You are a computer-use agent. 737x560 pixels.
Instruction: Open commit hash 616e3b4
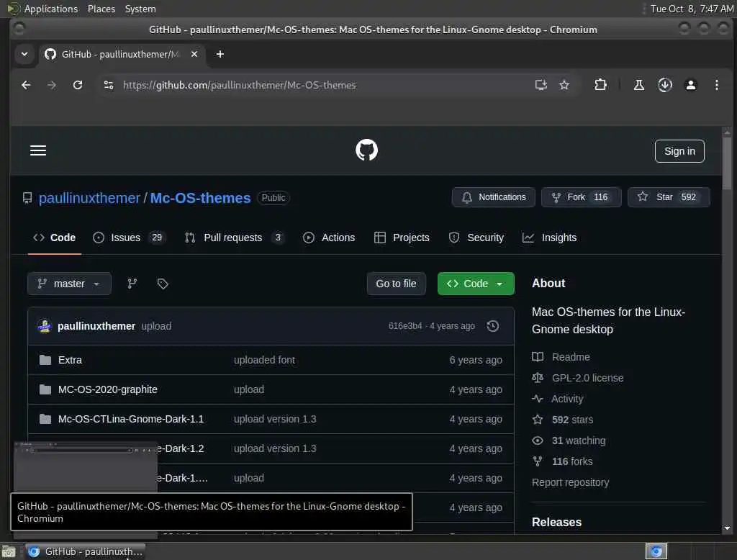coord(405,326)
